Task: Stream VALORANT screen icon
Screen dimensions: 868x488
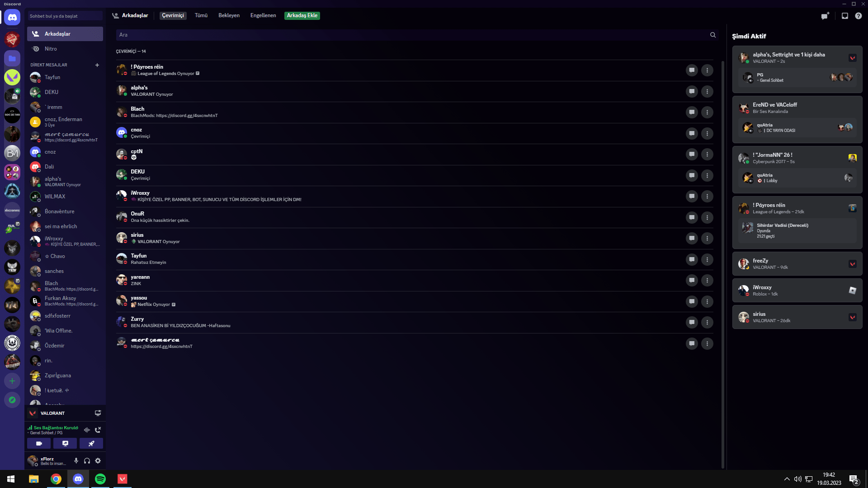Action: coord(98,413)
